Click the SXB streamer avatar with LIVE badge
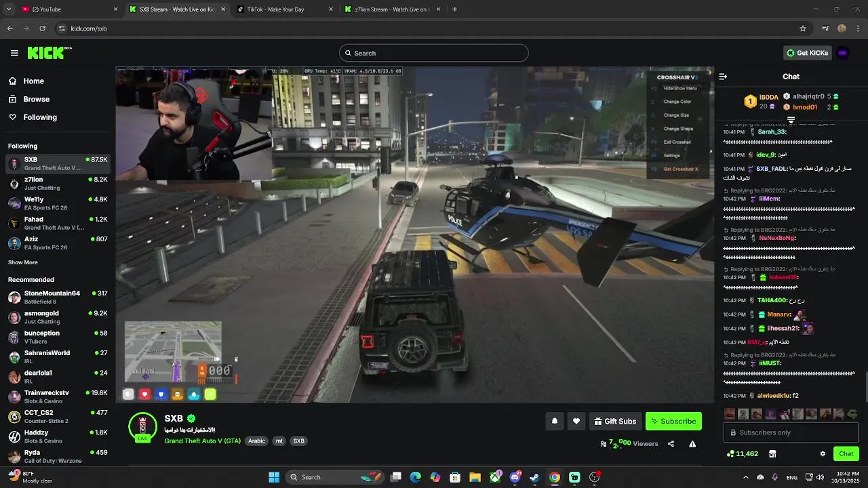 point(142,426)
